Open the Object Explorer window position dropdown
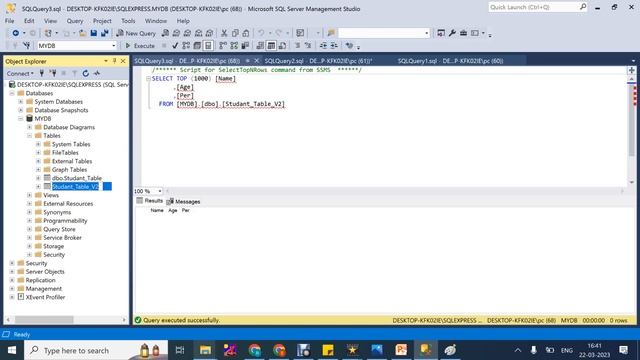Screen dimensions: 640x360 [106, 61]
